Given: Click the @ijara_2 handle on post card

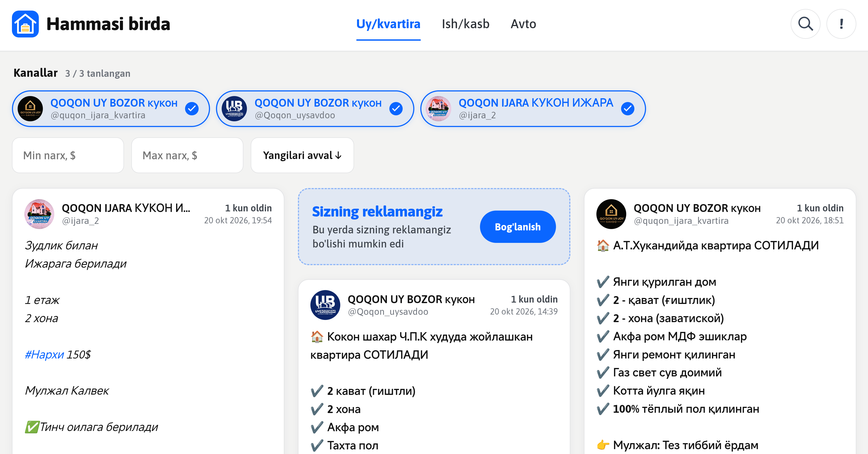Looking at the screenshot, I should 80,221.
